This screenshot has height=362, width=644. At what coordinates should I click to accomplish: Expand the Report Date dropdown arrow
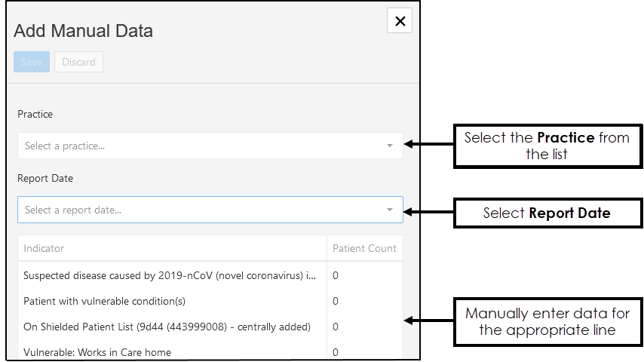390,210
